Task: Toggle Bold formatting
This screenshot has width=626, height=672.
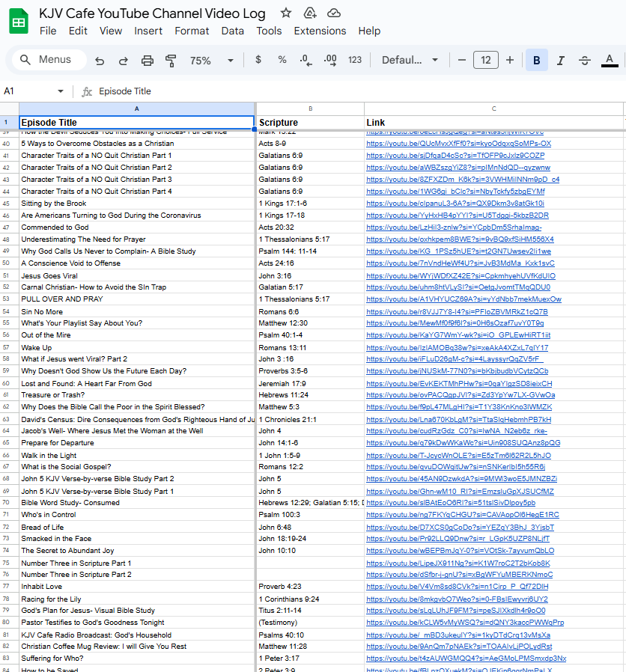Action: click(536, 60)
